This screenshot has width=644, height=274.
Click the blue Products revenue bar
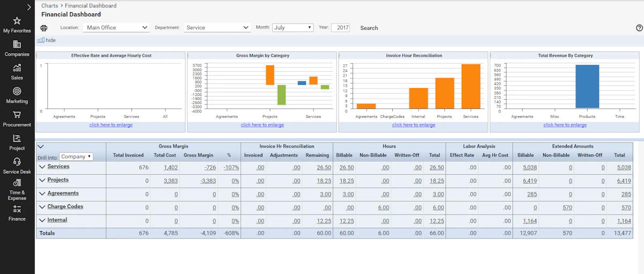(x=587, y=87)
